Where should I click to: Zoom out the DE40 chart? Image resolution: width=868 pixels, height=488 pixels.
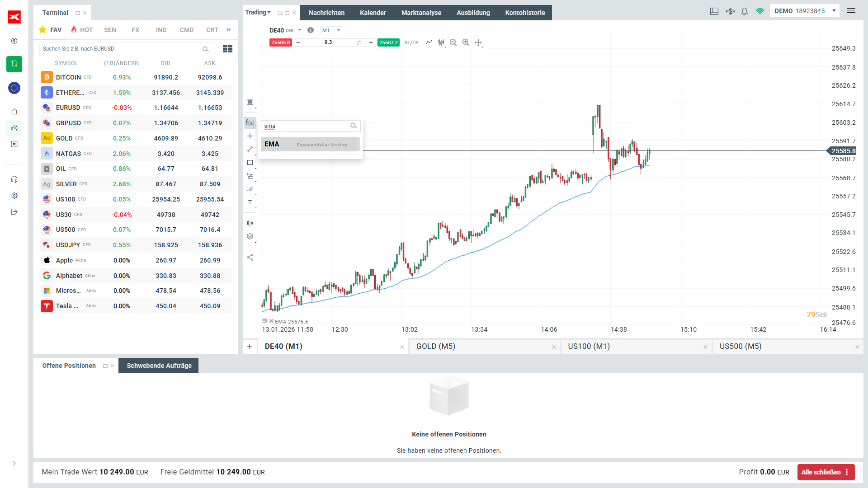click(x=453, y=42)
